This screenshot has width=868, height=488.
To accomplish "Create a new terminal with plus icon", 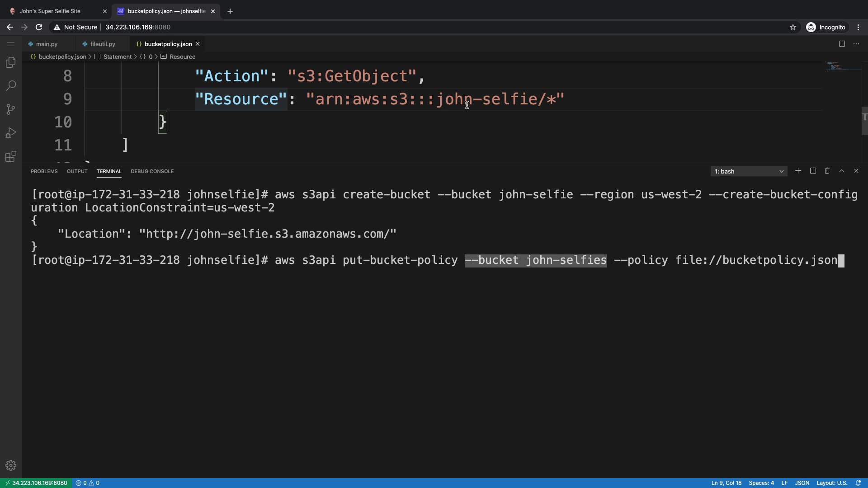I will click(798, 171).
